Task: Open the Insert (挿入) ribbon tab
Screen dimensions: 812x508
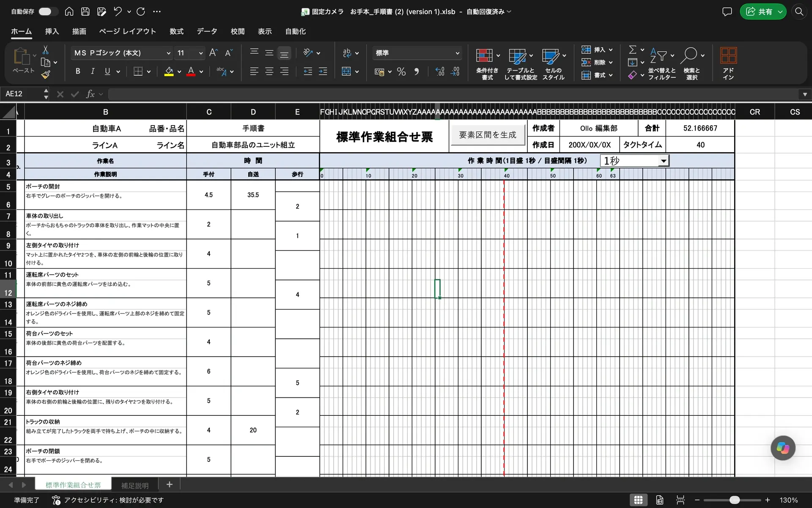Action: pyautogui.click(x=52, y=31)
